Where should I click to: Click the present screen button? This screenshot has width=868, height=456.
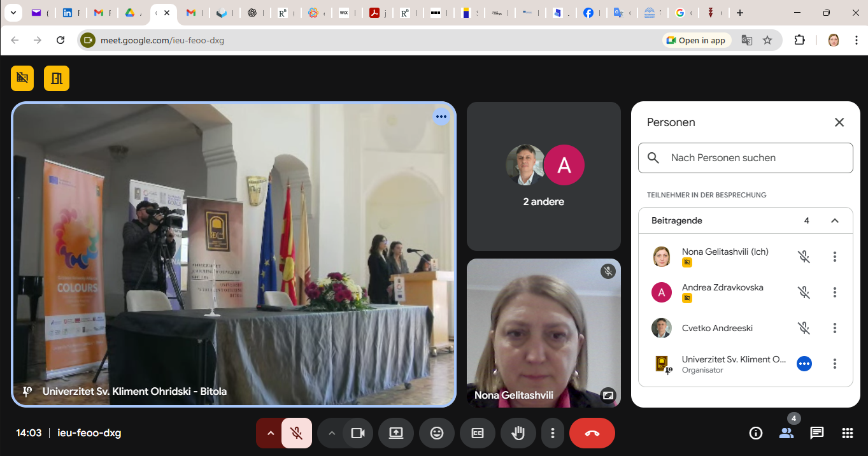396,433
